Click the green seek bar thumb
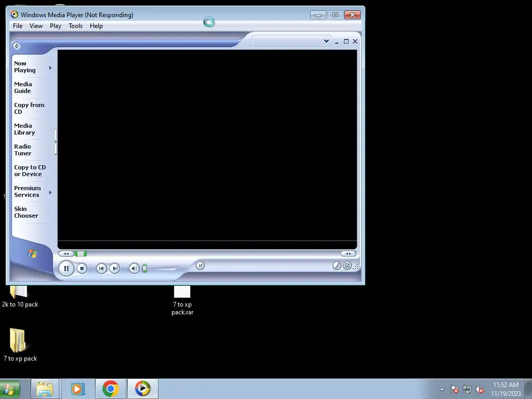 click(x=81, y=254)
